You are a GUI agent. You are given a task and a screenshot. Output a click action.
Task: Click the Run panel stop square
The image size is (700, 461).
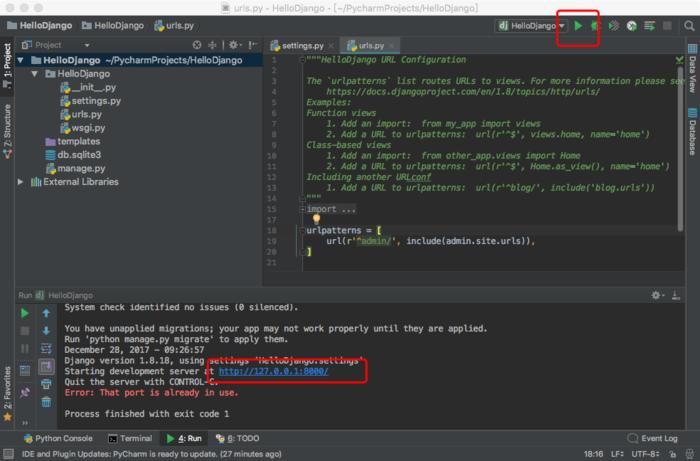tap(25, 331)
